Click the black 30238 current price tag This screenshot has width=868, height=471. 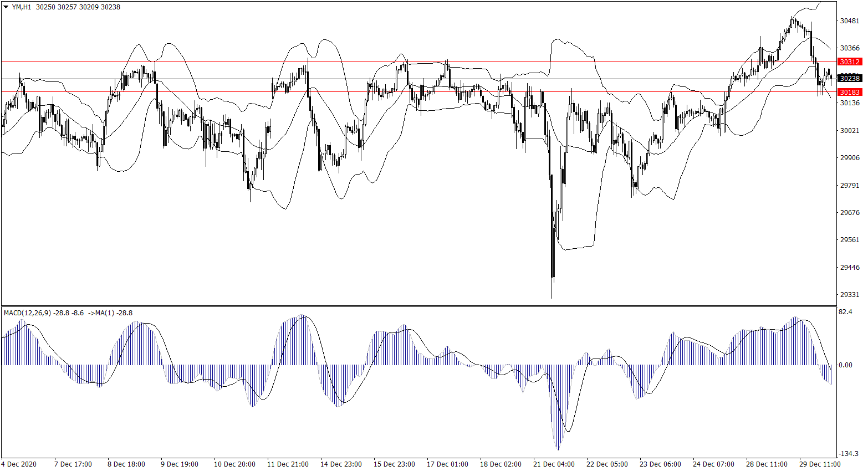tap(849, 79)
